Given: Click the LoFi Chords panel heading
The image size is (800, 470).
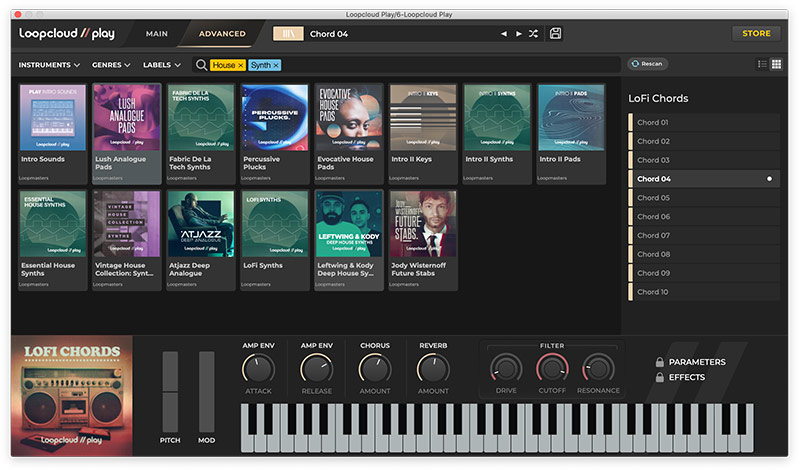Looking at the screenshot, I should coord(658,98).
